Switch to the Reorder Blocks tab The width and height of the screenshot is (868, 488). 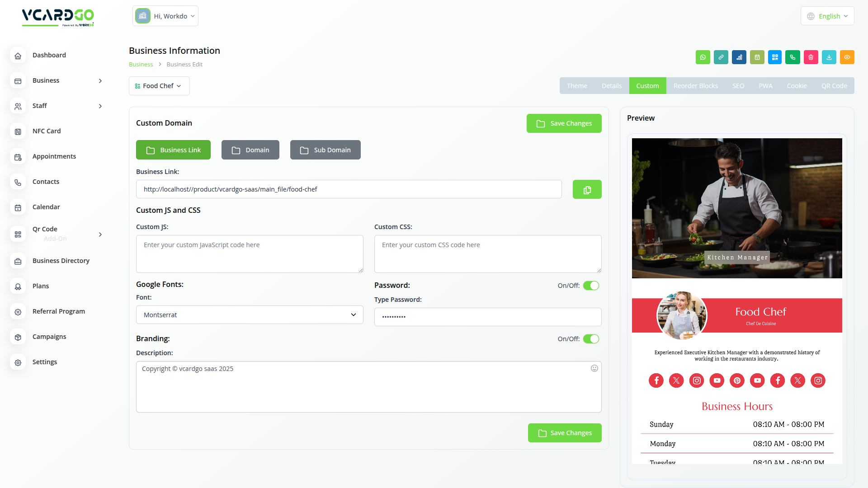pos(695,86)
